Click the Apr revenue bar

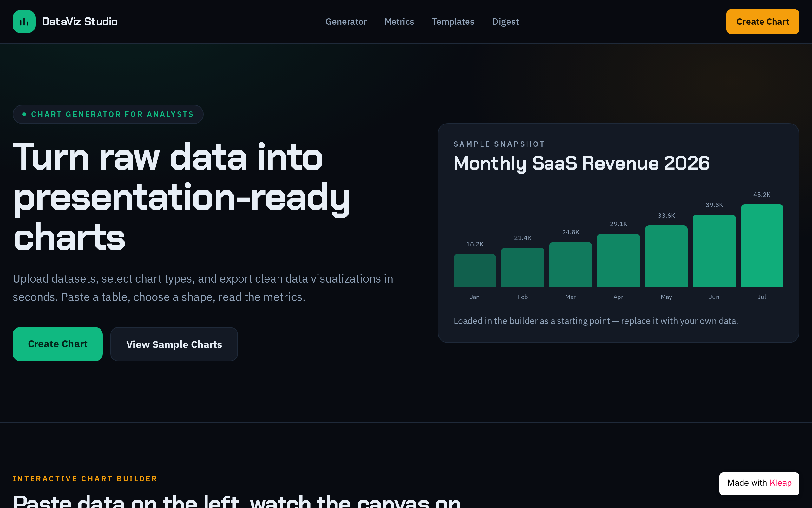tap(619, 260)
